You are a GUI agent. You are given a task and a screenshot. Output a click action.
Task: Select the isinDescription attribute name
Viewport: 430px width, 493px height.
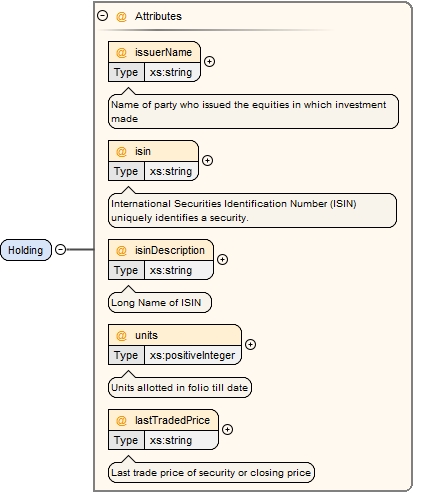pyautogui.click(x=170, y=250)
